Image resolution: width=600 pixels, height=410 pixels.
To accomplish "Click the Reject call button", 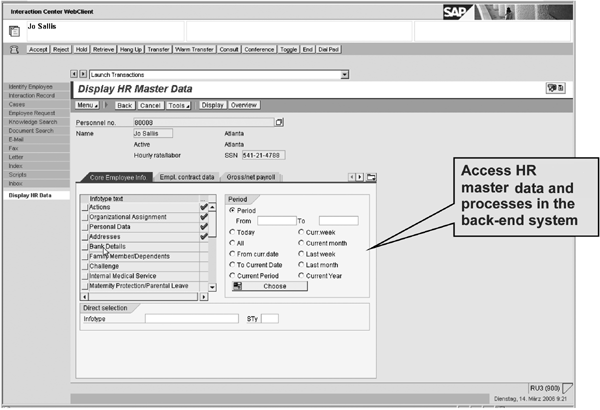I will (x=61, y=49).
